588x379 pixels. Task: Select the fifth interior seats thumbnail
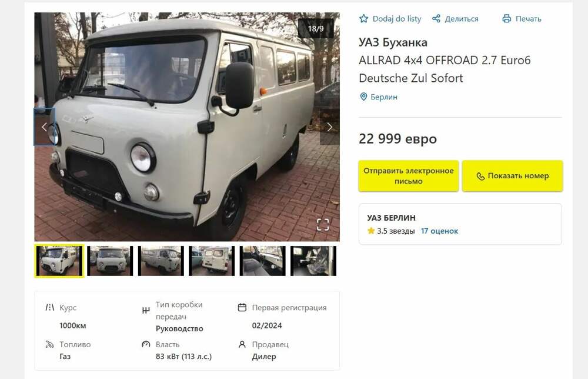coord(262,261)
